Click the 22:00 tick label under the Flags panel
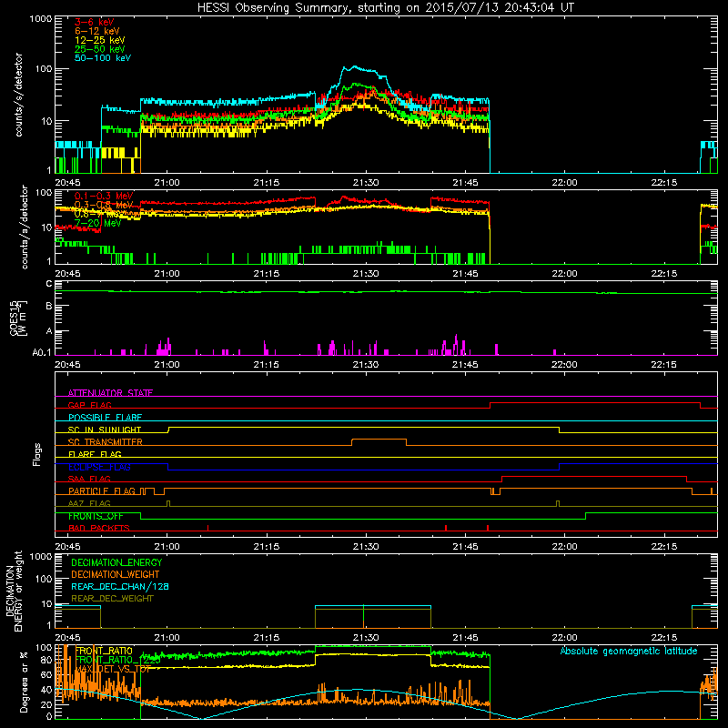 [564, 547]
